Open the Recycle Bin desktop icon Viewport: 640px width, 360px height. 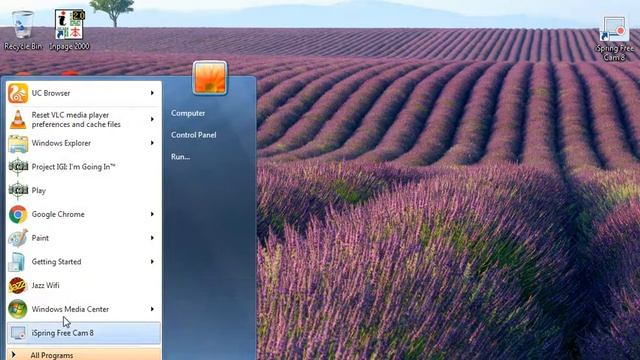(x=22, y=30)
